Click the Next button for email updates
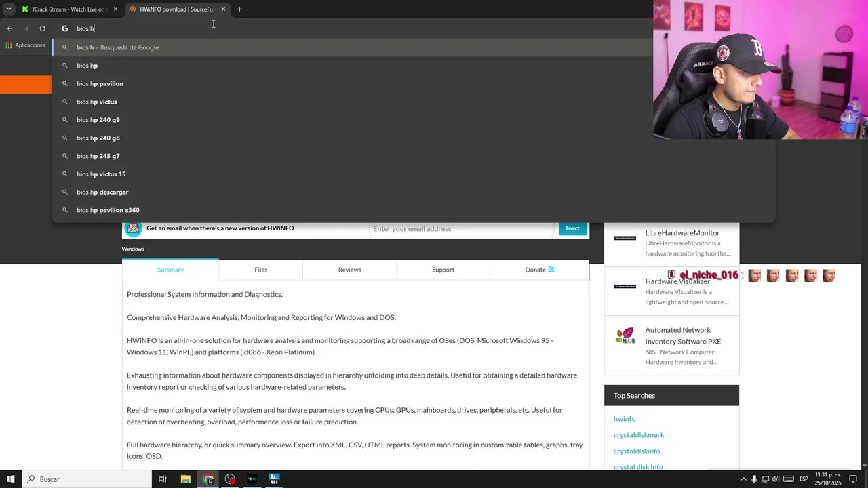The image size is (868, 488). click(x=573, y=228)
